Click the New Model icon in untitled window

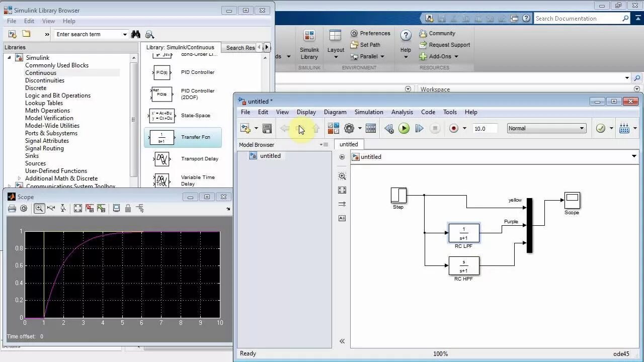[246, 129]
